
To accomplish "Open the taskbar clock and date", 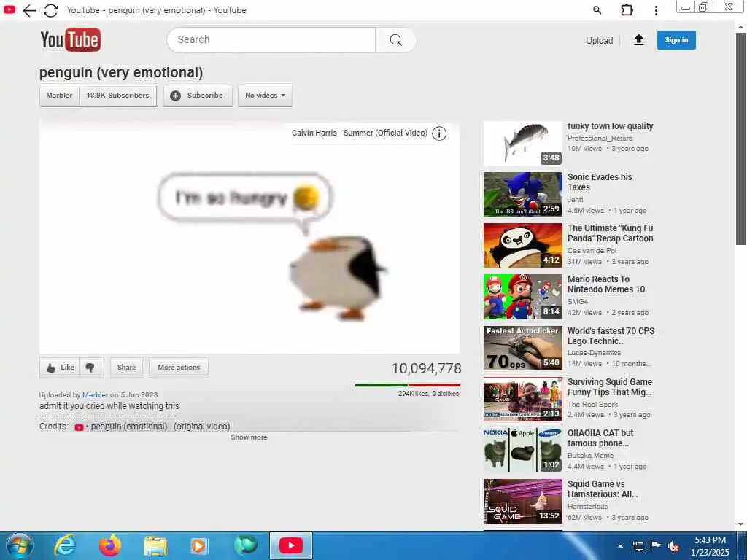I will 710,546.
